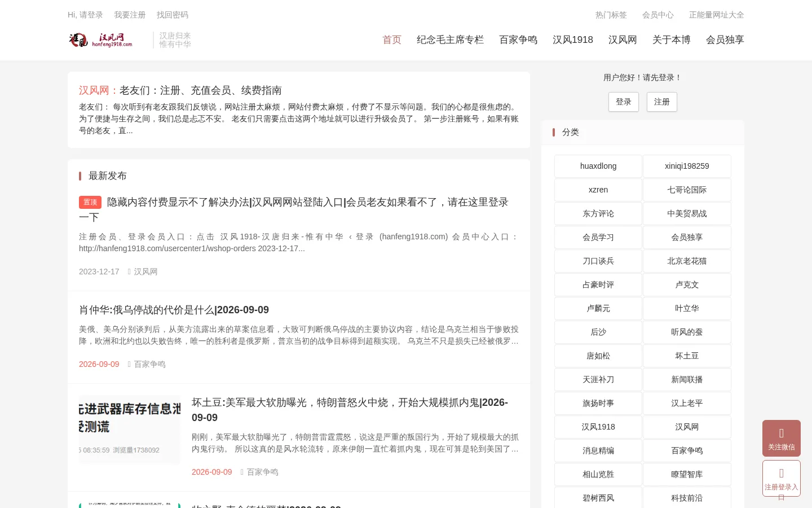The image size is (812, 508).
Task: Select the huaxdlong category
Action: tap(598, 166)
